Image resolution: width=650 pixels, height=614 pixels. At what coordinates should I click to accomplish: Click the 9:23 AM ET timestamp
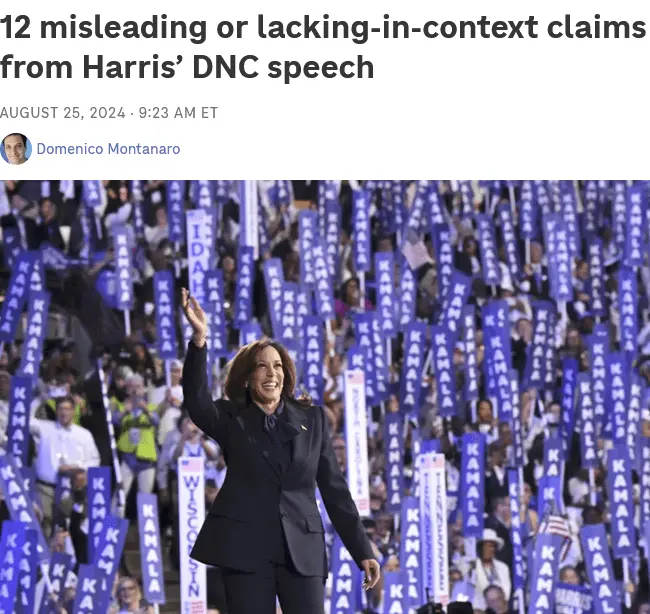tap(178, 113)
